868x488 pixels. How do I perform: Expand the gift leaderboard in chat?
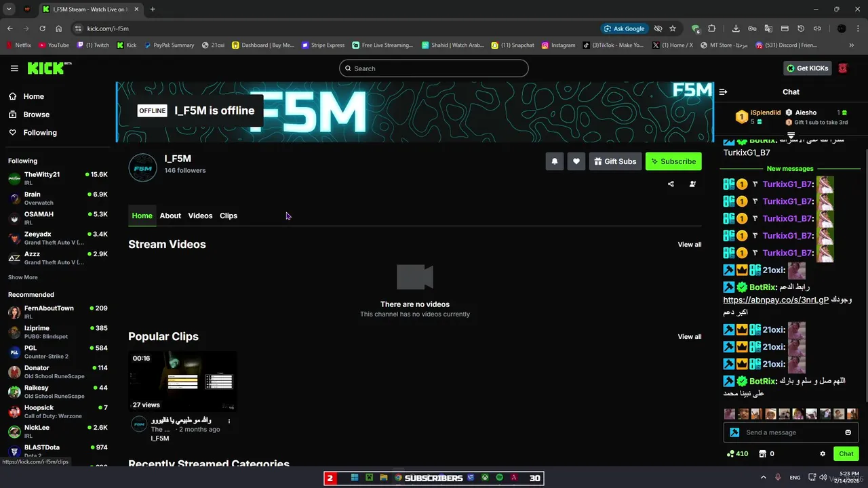pyautogui.click(x=791, y=136)
